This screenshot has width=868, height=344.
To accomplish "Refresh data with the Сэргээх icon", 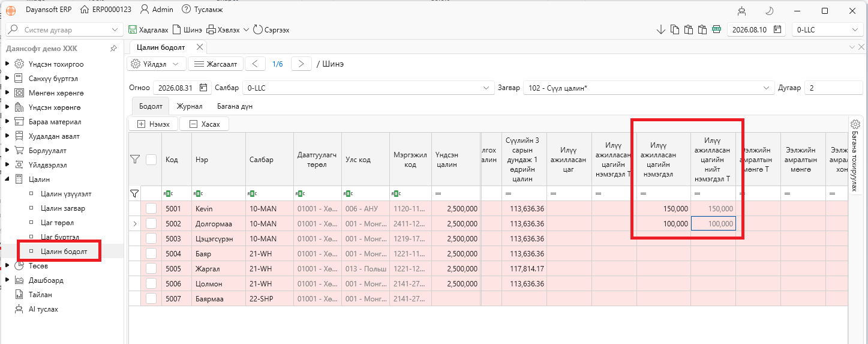I will click(x=258, y=29).
